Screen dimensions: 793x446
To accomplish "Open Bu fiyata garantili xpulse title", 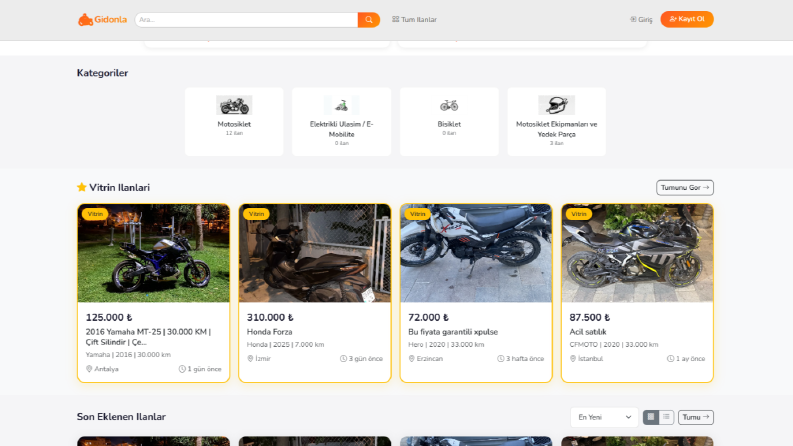I will coord(453,332).
